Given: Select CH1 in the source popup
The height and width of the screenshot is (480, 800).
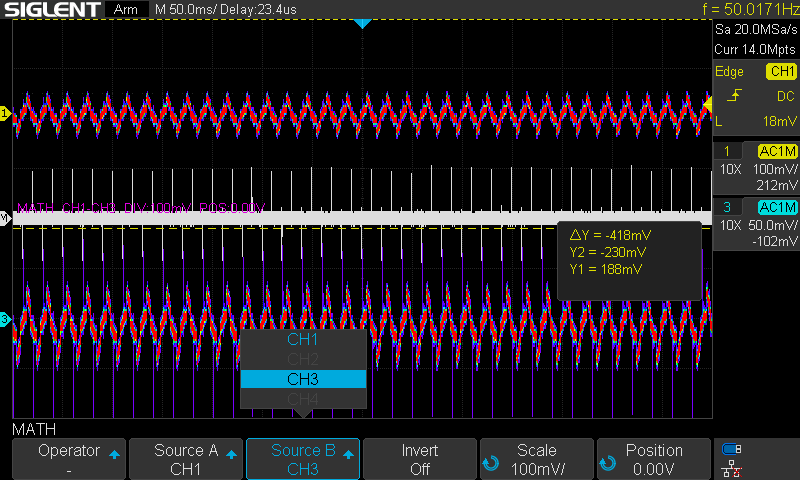Looking at the screenshot, I should coord(303,339).
